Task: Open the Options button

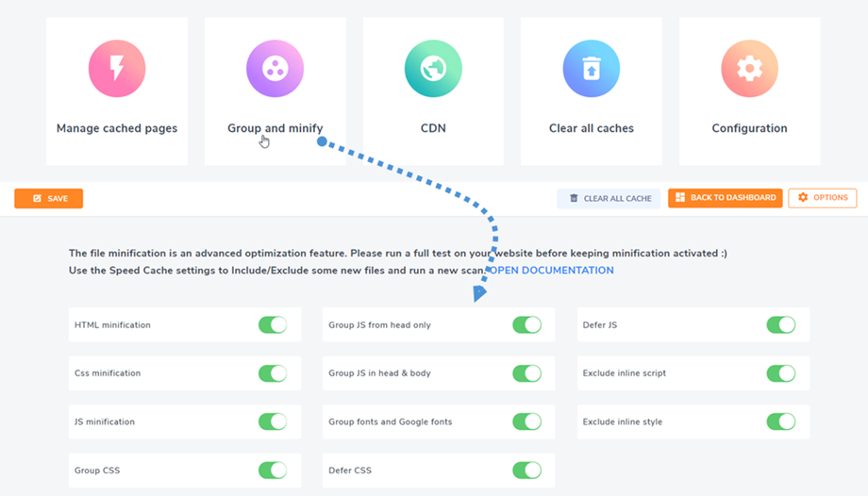Action: (822, 198)
